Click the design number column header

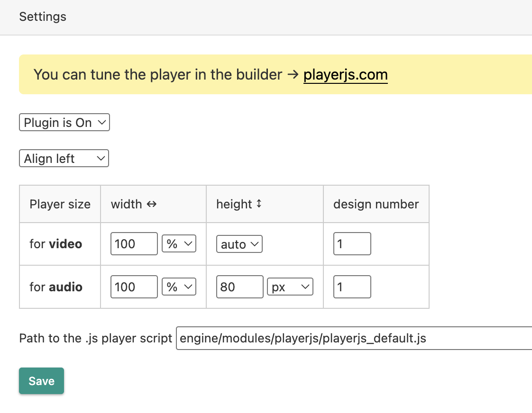click(376, 204)
